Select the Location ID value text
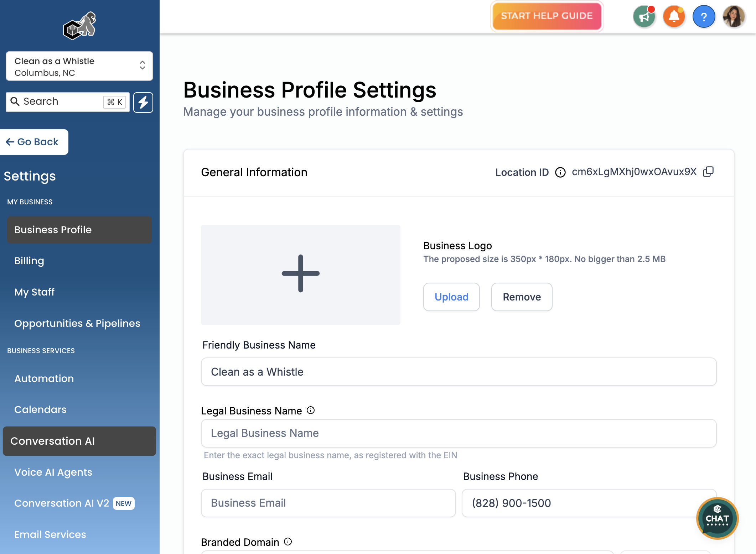Viewport: 756px width, 554px height. pyautogui.click(x=634, y=172)
